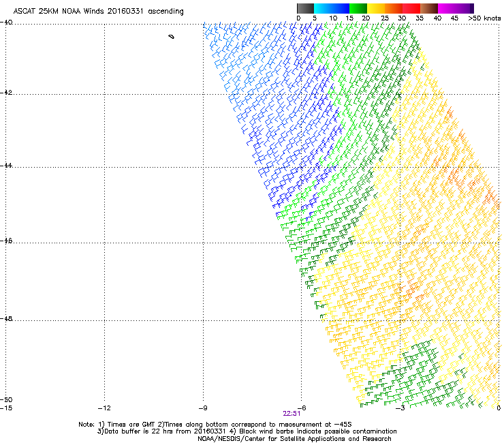Click the brown 35-40 knots color segment
The height and width of the screenshot is (443, 504).
[429, 8]
